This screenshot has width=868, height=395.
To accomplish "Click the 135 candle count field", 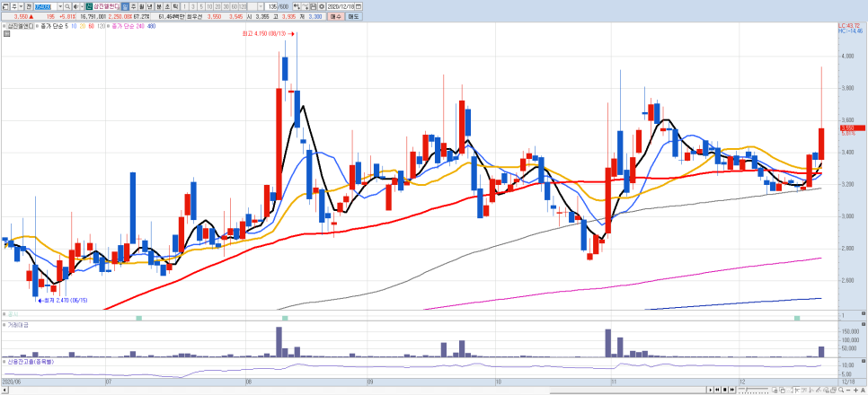I will pos(270,6).
